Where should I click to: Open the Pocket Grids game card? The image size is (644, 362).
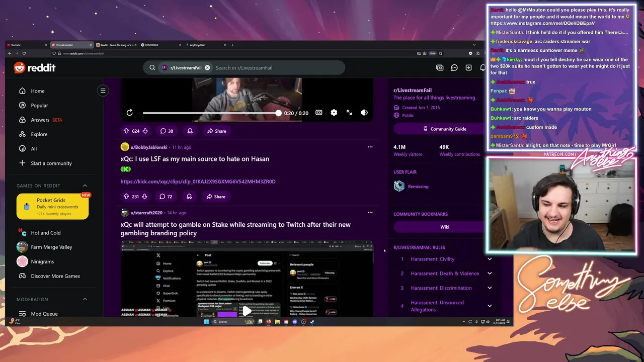coord(52,207)
